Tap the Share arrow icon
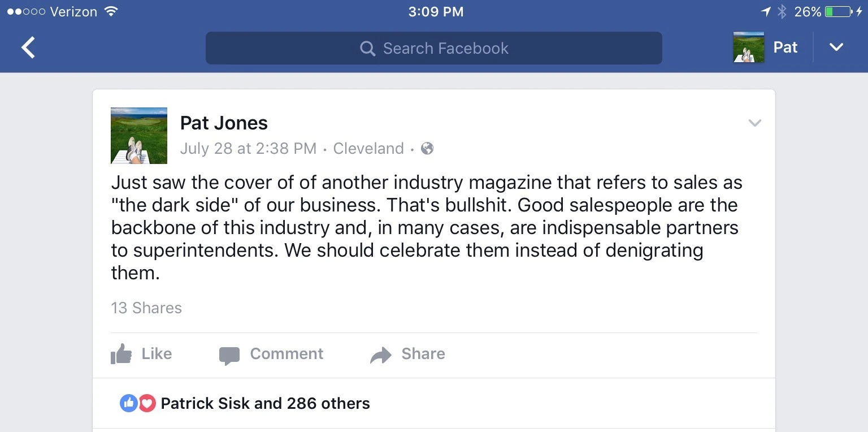 point(381,355)
